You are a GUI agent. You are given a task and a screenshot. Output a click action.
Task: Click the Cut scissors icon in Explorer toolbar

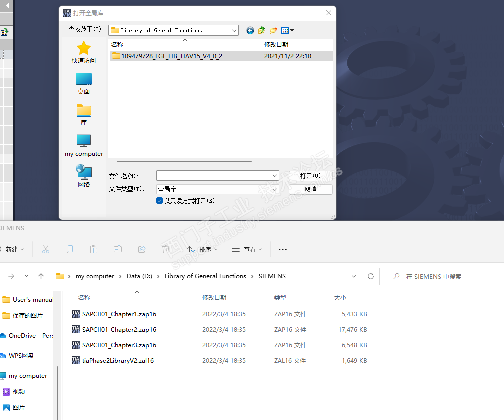(46, 249)
